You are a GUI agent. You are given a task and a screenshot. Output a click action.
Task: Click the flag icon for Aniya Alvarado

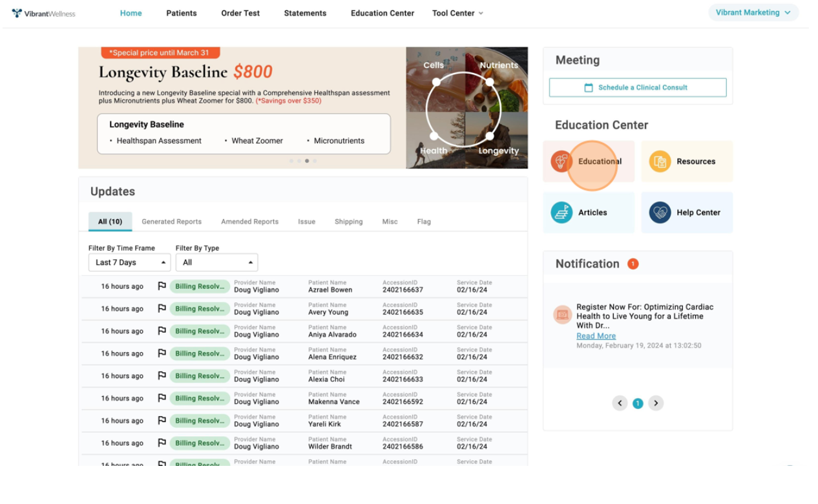162,331
